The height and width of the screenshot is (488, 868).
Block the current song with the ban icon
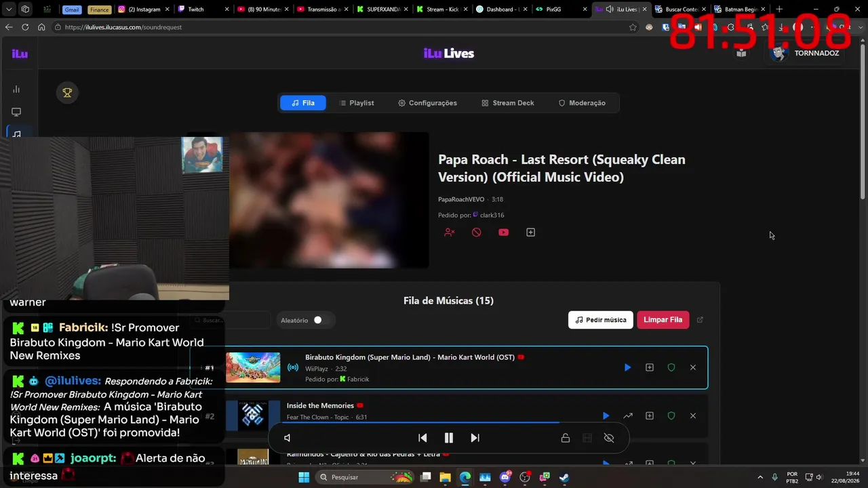tap(477, 232)
